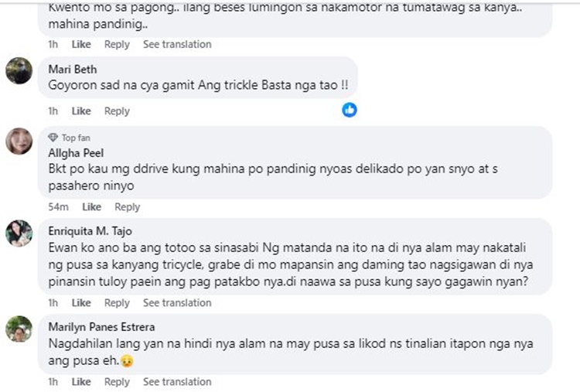Viewport: 580px width, 392px height.
Task: Reply to Marilyn Panes Estrera's comment
Action: (117, 381)
